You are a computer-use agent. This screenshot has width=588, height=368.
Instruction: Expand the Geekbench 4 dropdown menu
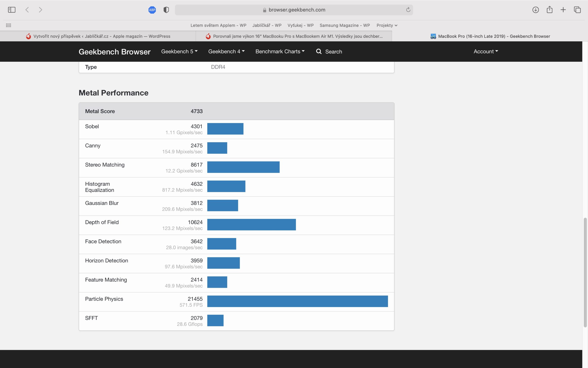[x=226, y=51]
